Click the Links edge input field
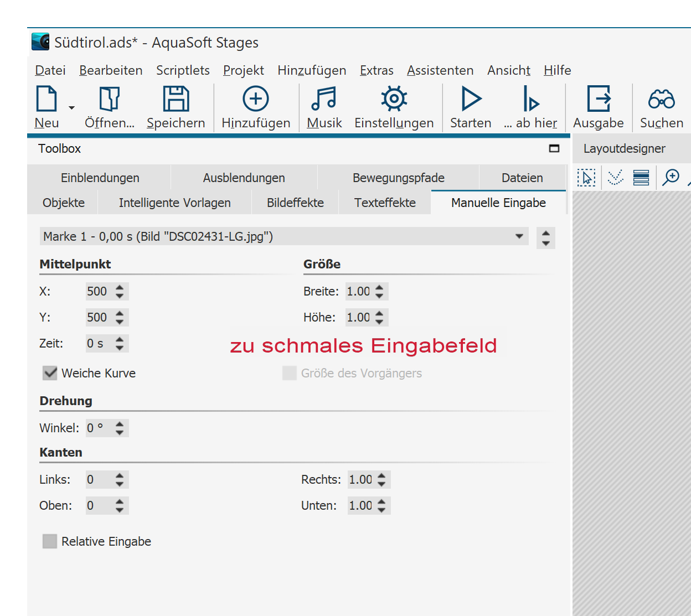The width and height of the screenshot is (691, 616). coord(99,480)
